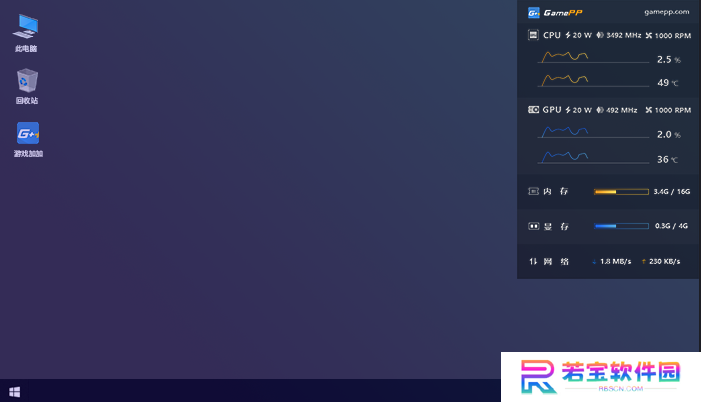Click the CPU 1000 RPM fan speed
Image resolution: width=701 pixels, height=402 pixels.
tap(673, 35)
